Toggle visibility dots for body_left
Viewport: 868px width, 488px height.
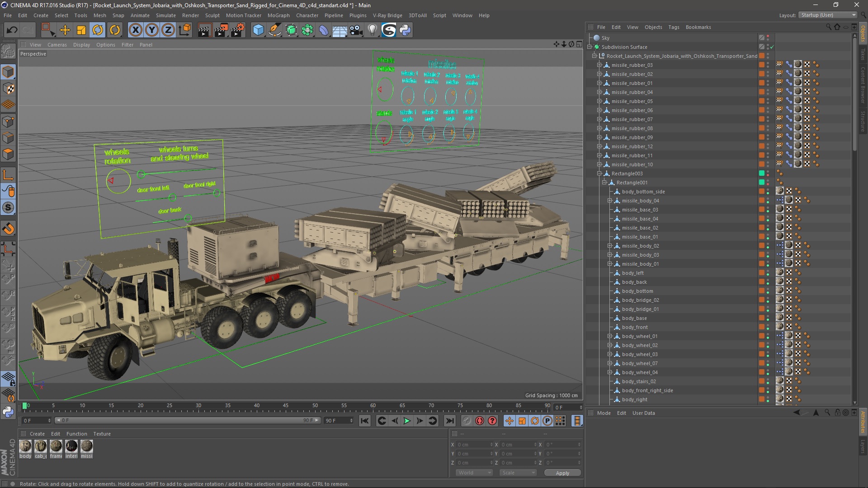pos(768,273)
